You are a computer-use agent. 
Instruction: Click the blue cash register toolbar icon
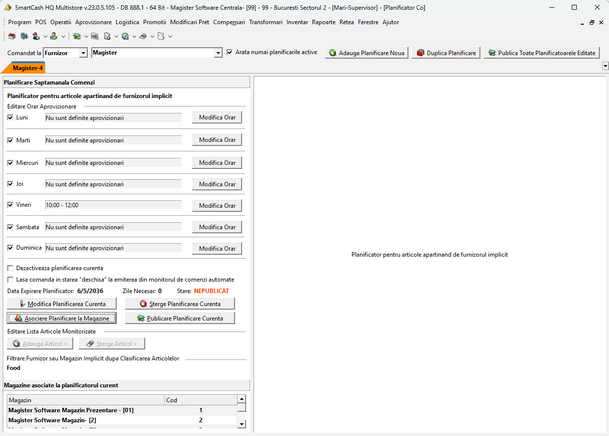click(x=24, y=36)
